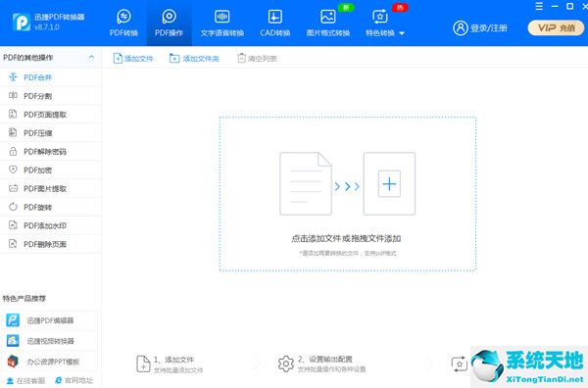Viewport: 588px width, 388px height.
Task: Open the 图片格式转换 tab
Action: (x=328, y=24)
